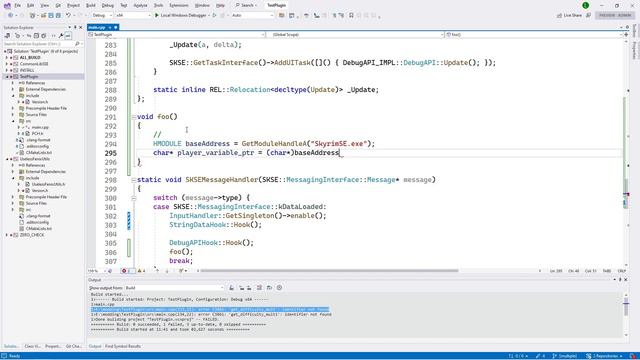The width and height of the screenshot is (640, 360).
Task: Click the editor vertical scrollbar
Action: pyautogui.click(x=625, y=153)
